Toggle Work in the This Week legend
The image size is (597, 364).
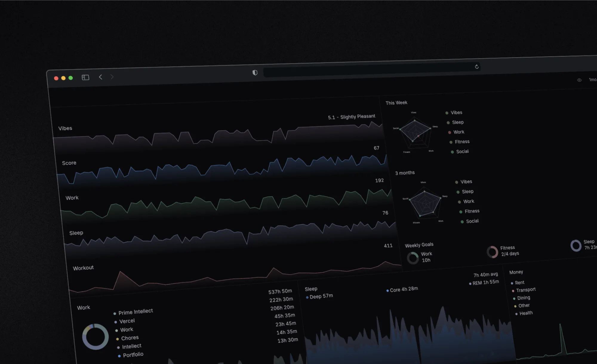pos(456,132)
